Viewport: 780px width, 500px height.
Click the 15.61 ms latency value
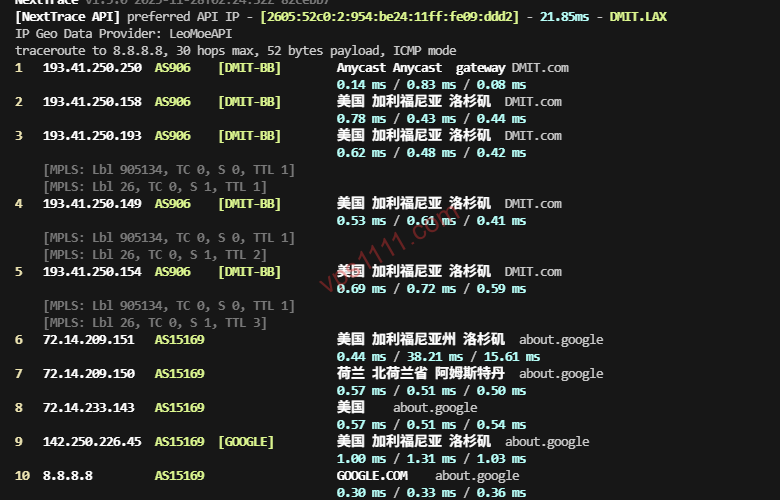point(512,357)
